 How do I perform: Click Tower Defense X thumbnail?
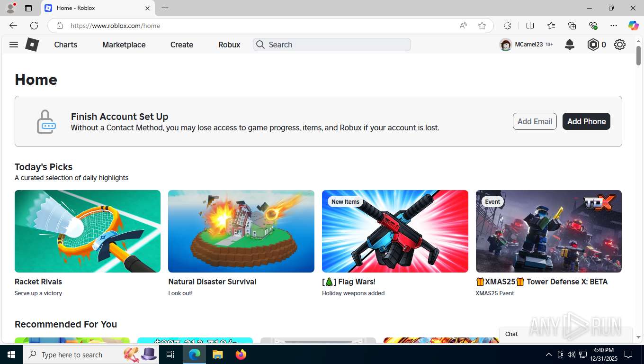pos(549,231)
